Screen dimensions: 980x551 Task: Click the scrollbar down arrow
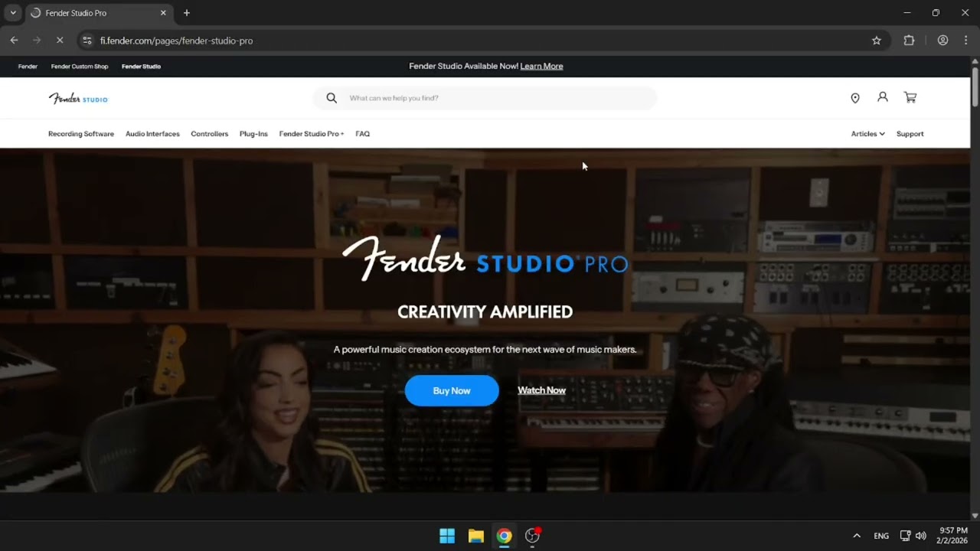tap(975, 516)
